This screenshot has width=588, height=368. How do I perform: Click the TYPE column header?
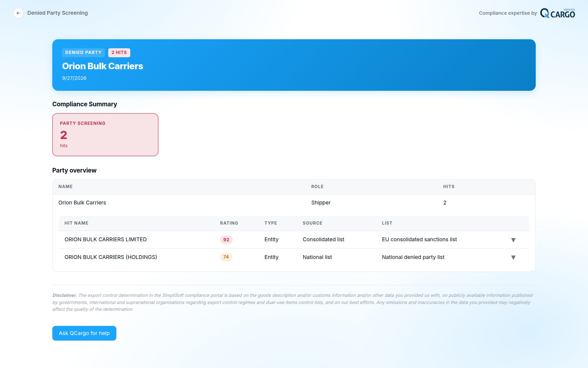coord(271,223)
